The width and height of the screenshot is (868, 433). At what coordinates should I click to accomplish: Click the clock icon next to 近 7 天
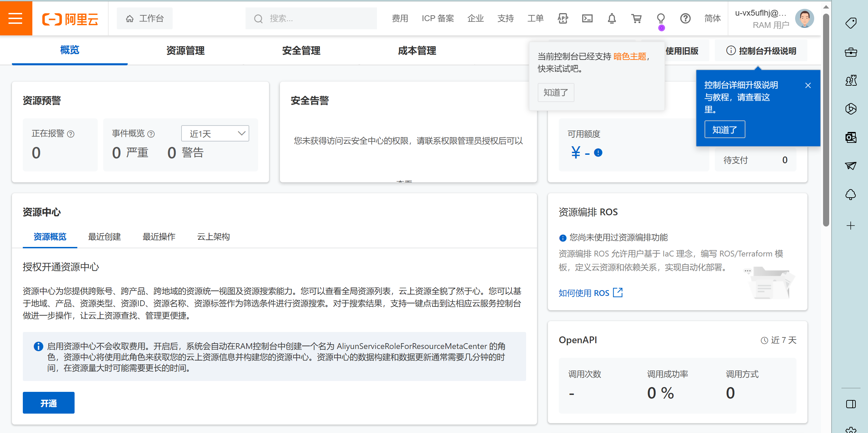click(764, 340)
